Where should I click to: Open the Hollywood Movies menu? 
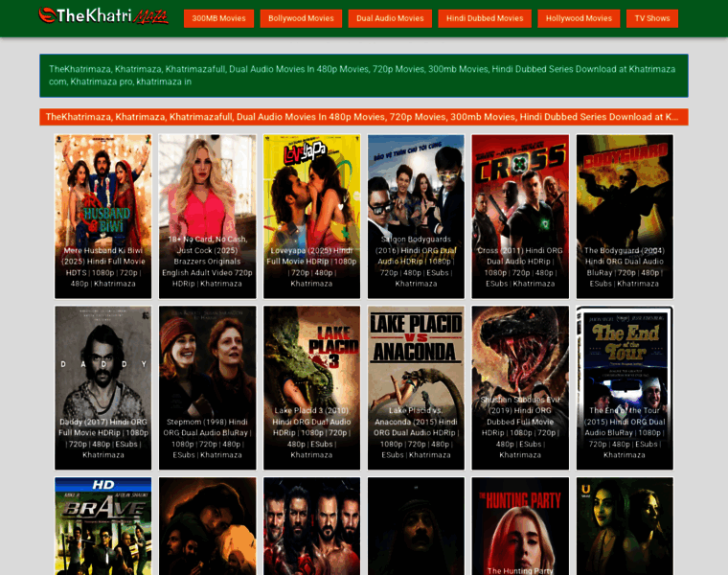(x=579, y=18)
